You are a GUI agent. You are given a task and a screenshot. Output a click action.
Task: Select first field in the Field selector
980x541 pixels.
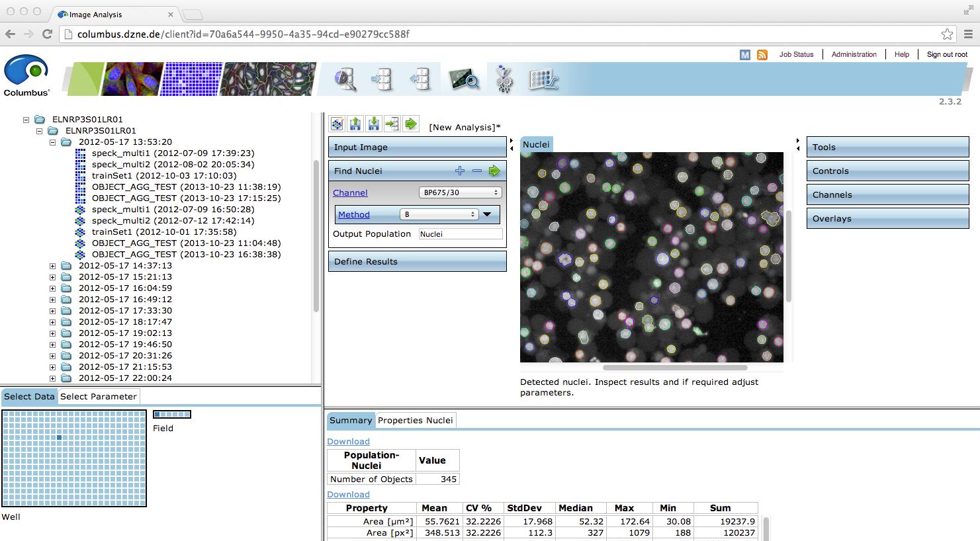[x=157, y=415]
